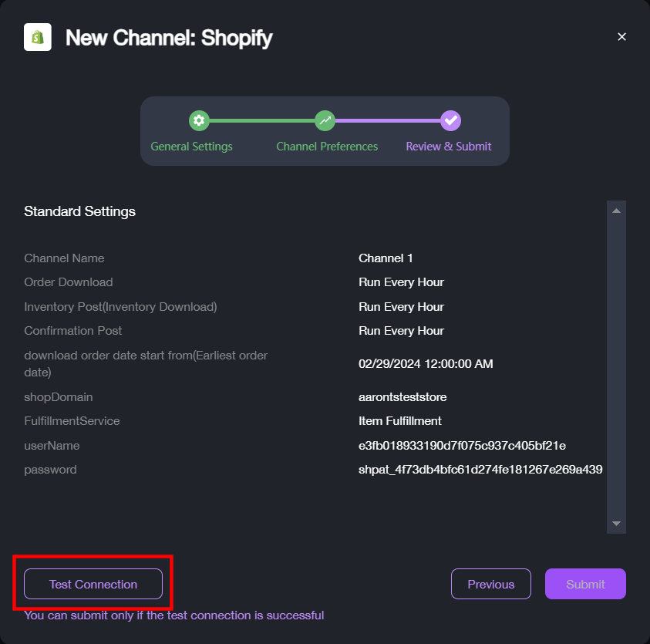Click the Shopify logo icon

click(x=38, y=37)
